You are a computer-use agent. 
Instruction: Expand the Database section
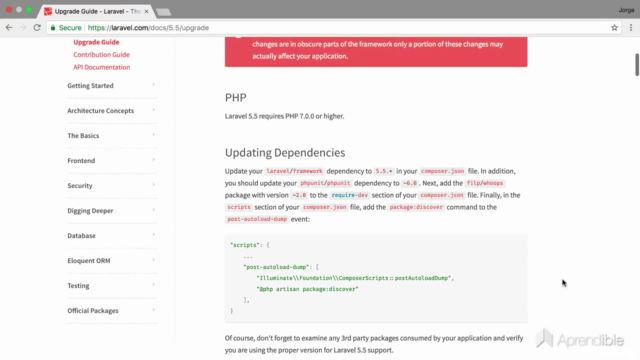[x=111, y=236]
